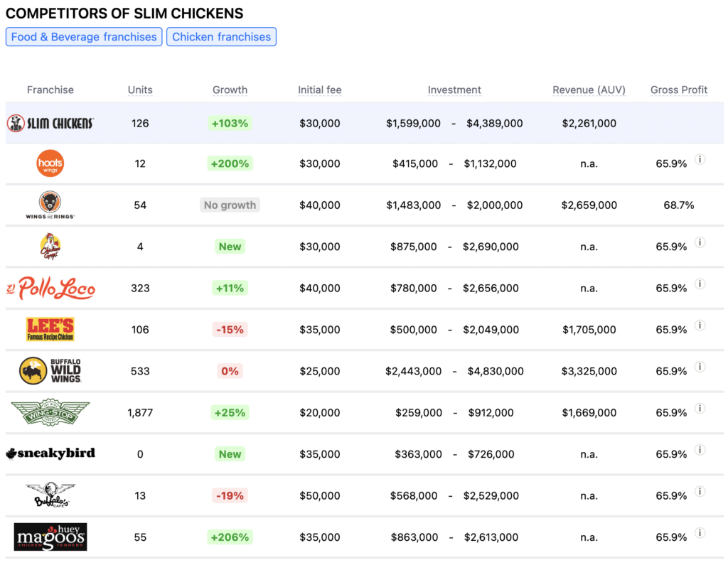Click info icon in Hoots Wings row
The width and height of the screenshot is (728, 570).
point(700,159)
